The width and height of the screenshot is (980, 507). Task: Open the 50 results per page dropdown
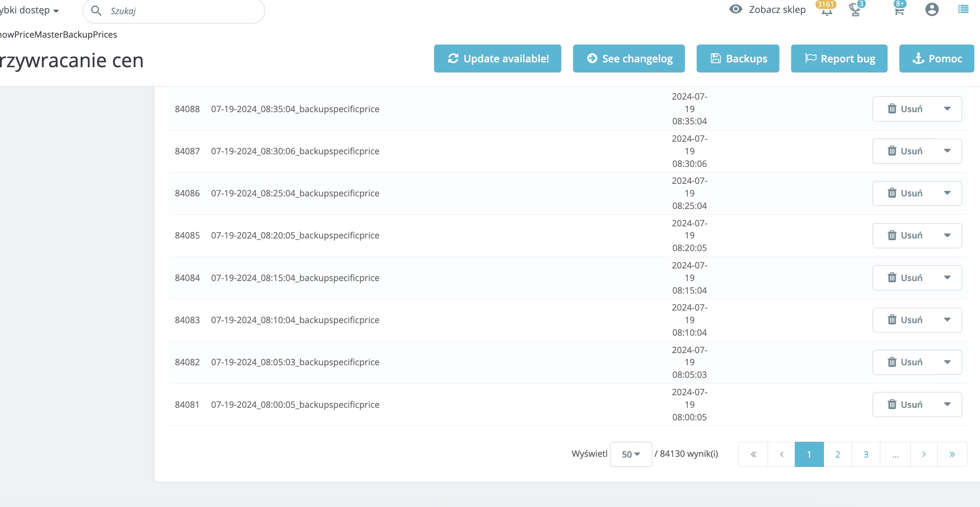[631, 454]
